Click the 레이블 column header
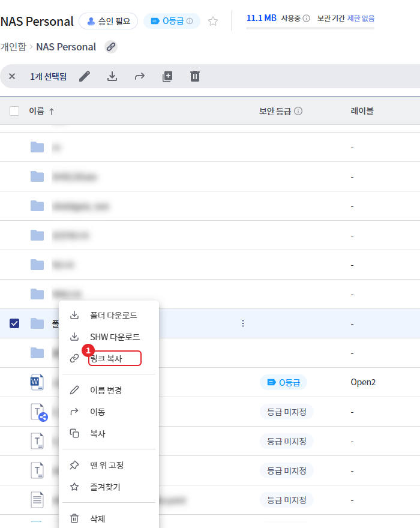This screenshot has height=528, width=420. click(x=362, y=111)
